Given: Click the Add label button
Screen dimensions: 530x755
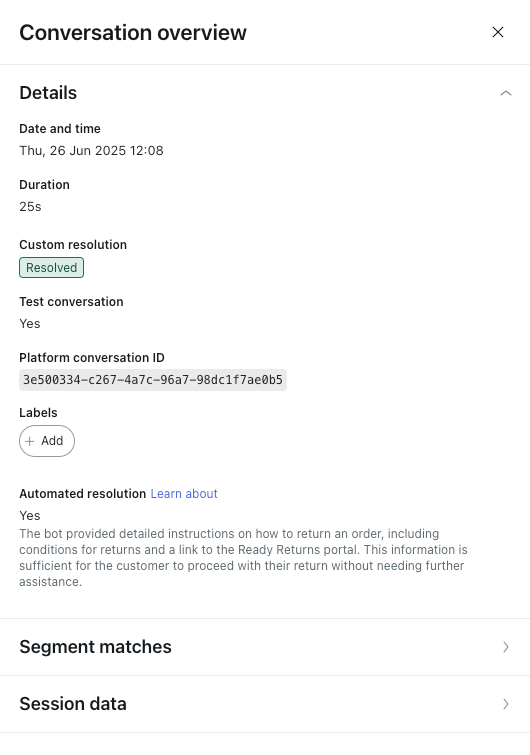Looking at the screenshot, I should click(x=47, y=441).
